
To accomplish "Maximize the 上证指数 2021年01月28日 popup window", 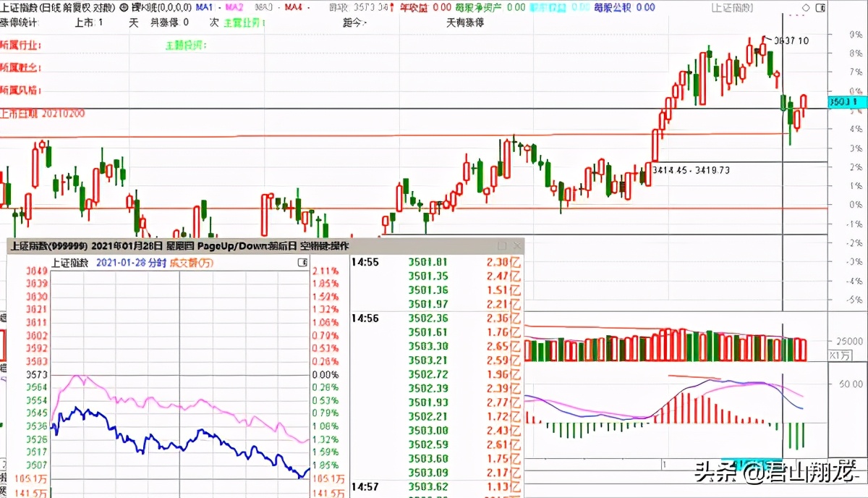I will click(x=502, y=246).
